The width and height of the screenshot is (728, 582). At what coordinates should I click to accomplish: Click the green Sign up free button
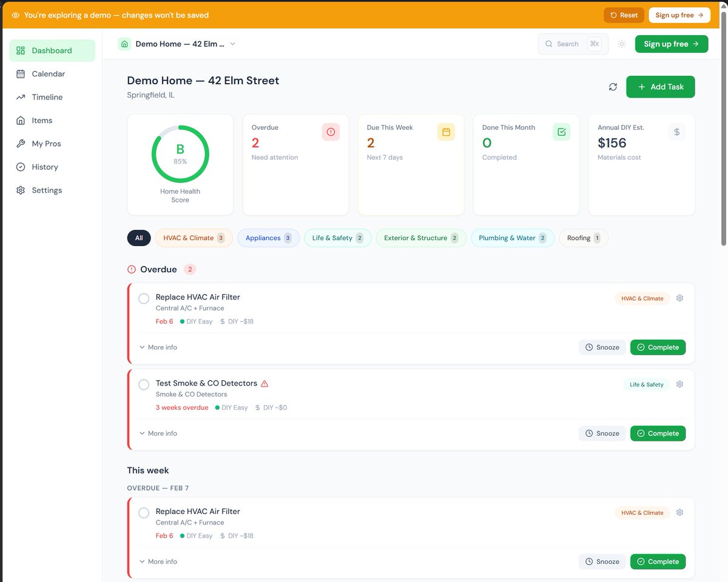pos(672,44)
